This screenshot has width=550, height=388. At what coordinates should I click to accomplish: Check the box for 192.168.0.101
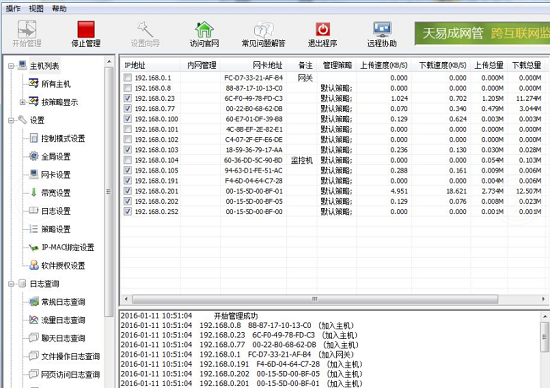(x=128, y=129)
